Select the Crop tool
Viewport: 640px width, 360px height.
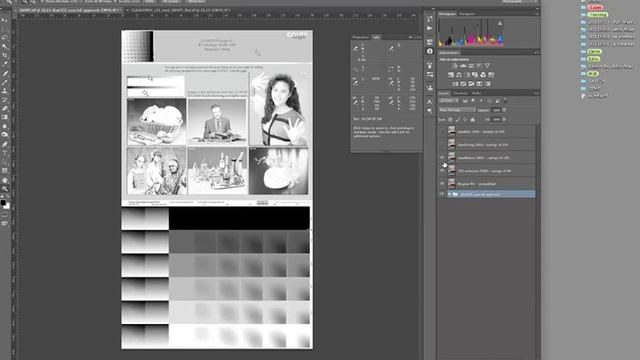click(x=4, y=55)
